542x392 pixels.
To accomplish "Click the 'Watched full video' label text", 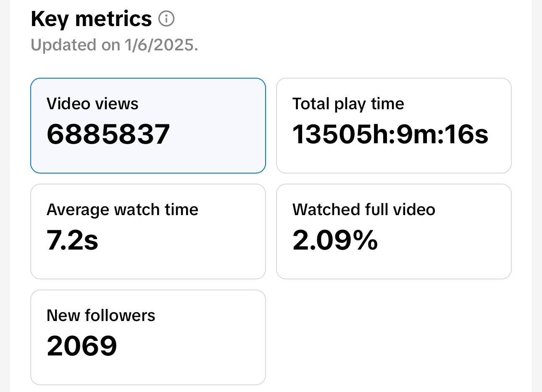I will 363,210.
